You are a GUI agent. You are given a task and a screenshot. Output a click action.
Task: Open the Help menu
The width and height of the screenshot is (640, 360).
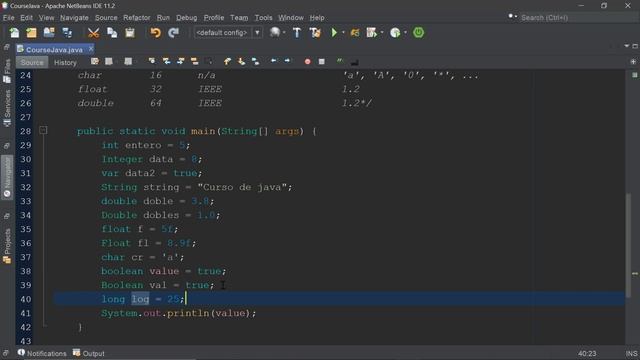pos(317,18)
